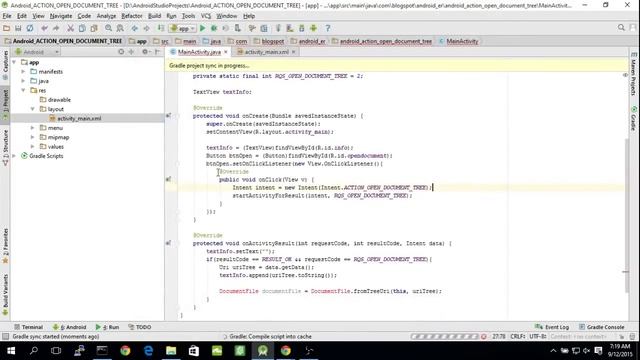Collapse the app module tree node
Image resolution: width=640 pixels, height=360 pixels.
tap(14, 62)
